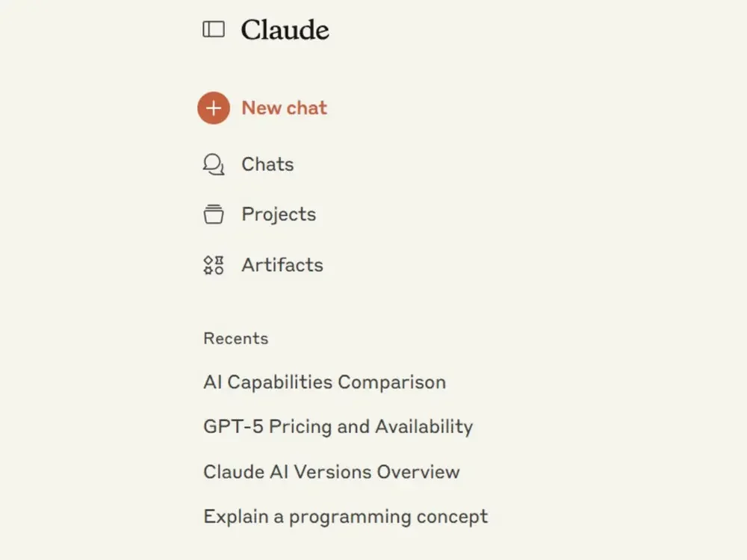Select the recent chat about Claude versions
747x560 pixels.
(332, 472)
